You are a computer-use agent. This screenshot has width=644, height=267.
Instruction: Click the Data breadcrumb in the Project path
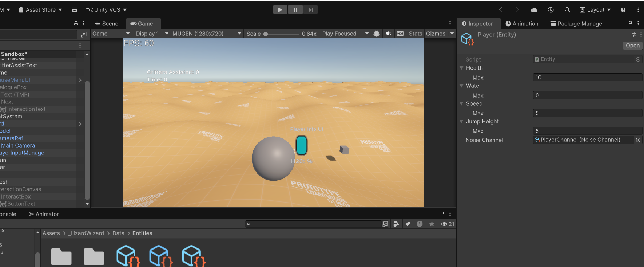[118, 233]
